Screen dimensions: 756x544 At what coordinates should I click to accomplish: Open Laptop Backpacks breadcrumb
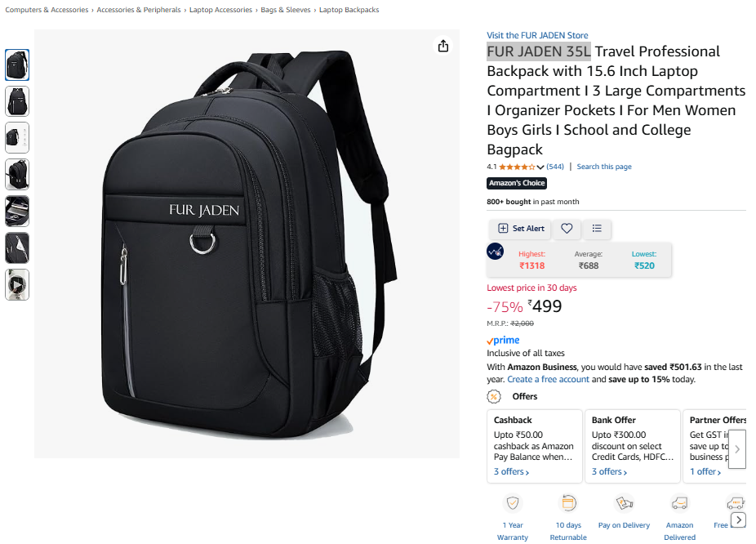tap(349, 10)
